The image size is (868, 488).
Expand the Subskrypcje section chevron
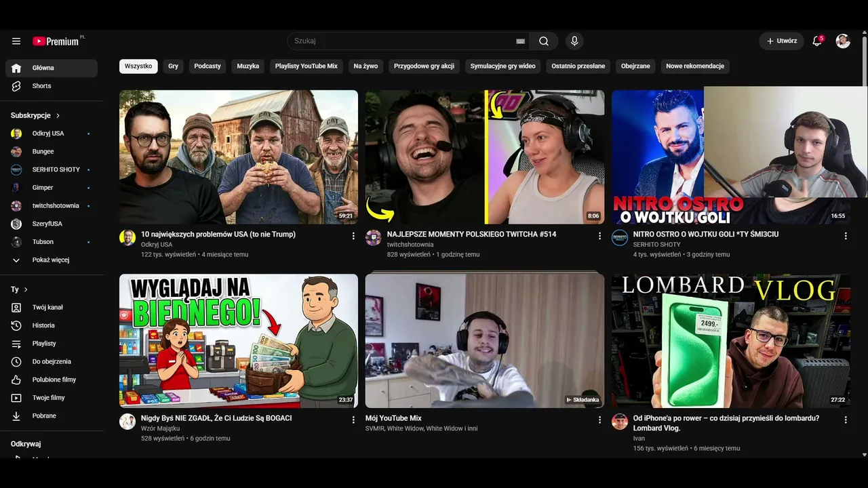coord(58,116)
